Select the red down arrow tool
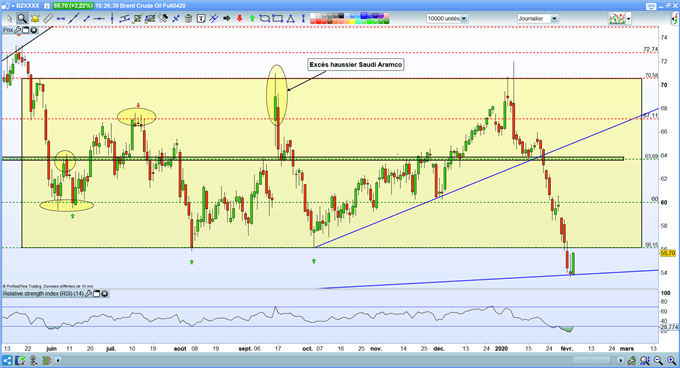Image resolution: width=680 pixels, height=368 pixels. pos(239,18)
